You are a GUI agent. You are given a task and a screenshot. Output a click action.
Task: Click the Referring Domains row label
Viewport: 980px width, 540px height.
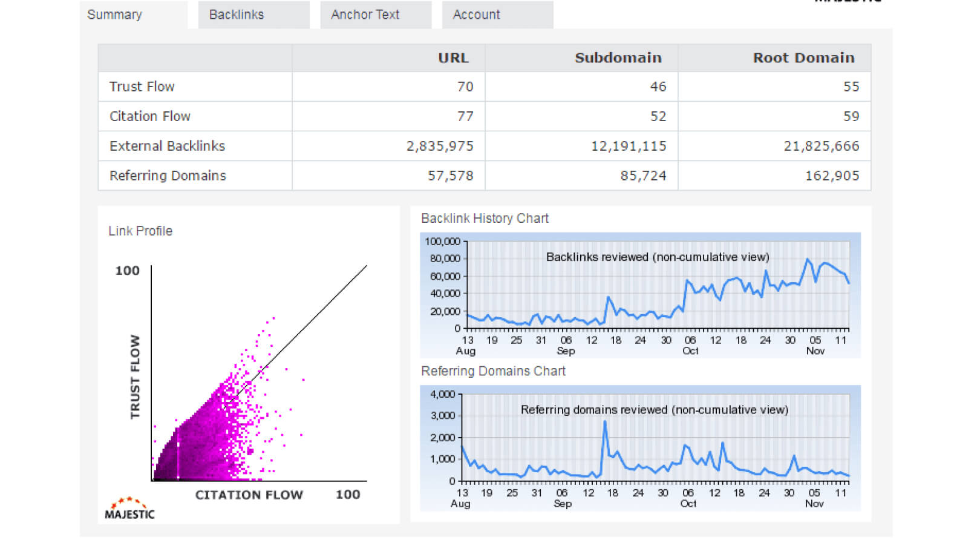click(x=168, y=176)
